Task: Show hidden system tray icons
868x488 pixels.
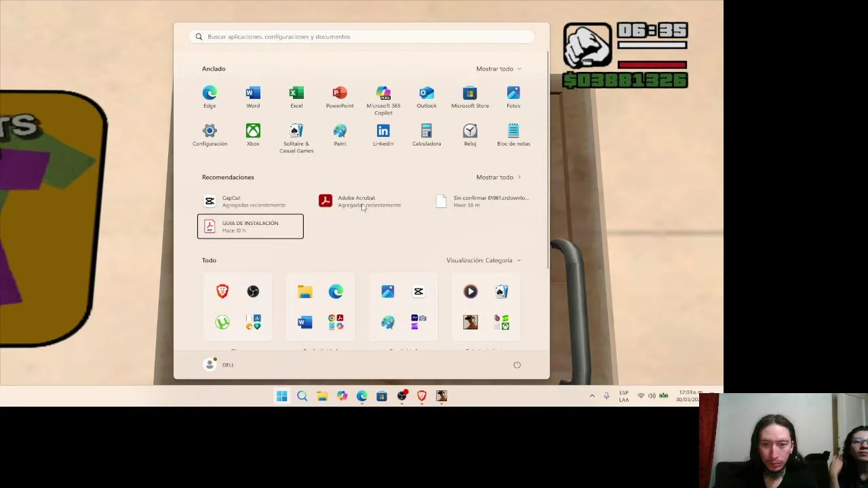Action: (x=592, y=396)
